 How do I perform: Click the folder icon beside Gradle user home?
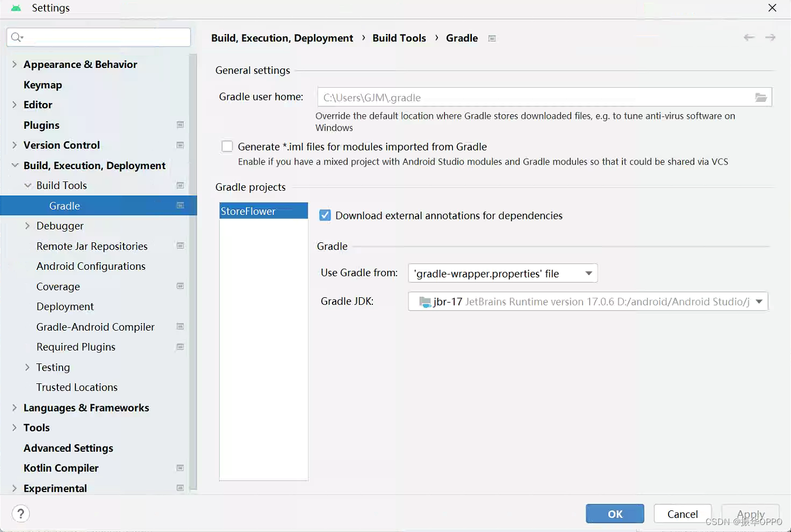click(761, 97)
